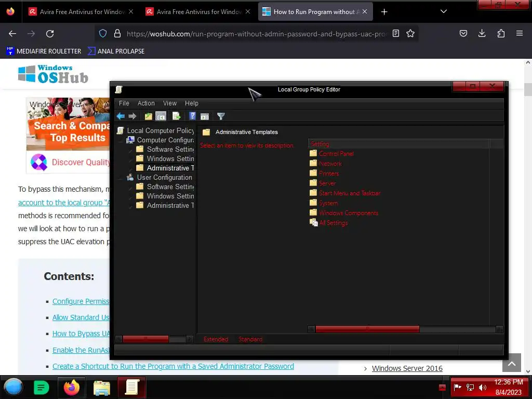
Task: Go back one page in Firefox
Action: (x=12, y=34)
